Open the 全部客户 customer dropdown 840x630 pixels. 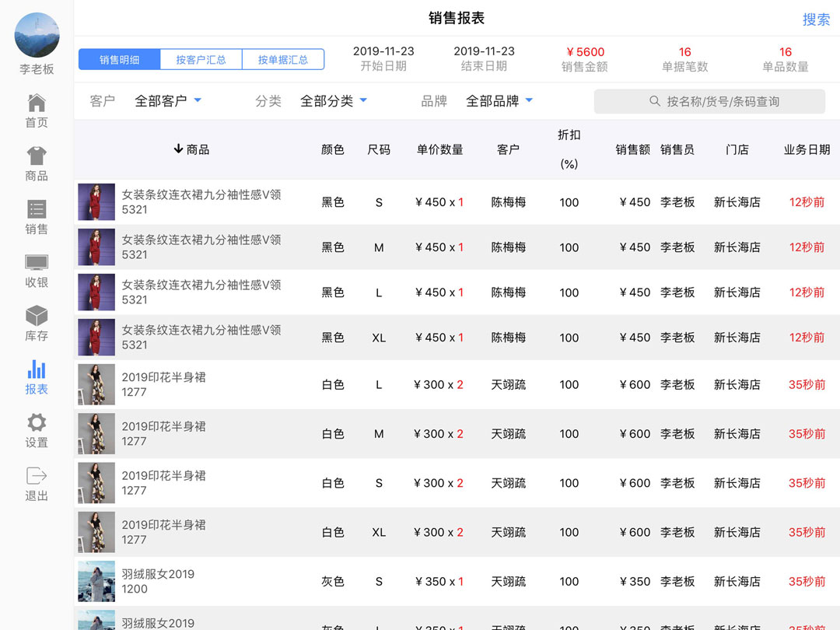[168, 100]
